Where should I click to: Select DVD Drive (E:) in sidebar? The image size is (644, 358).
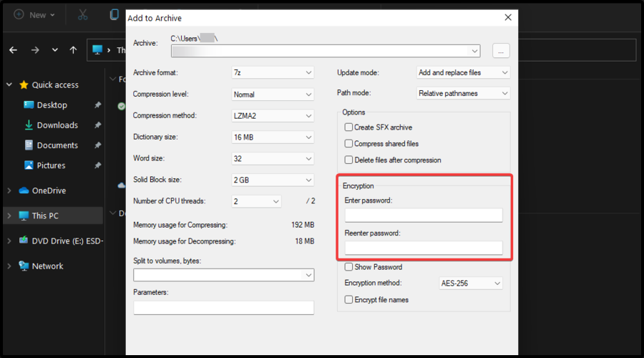[x=67, y=241]
